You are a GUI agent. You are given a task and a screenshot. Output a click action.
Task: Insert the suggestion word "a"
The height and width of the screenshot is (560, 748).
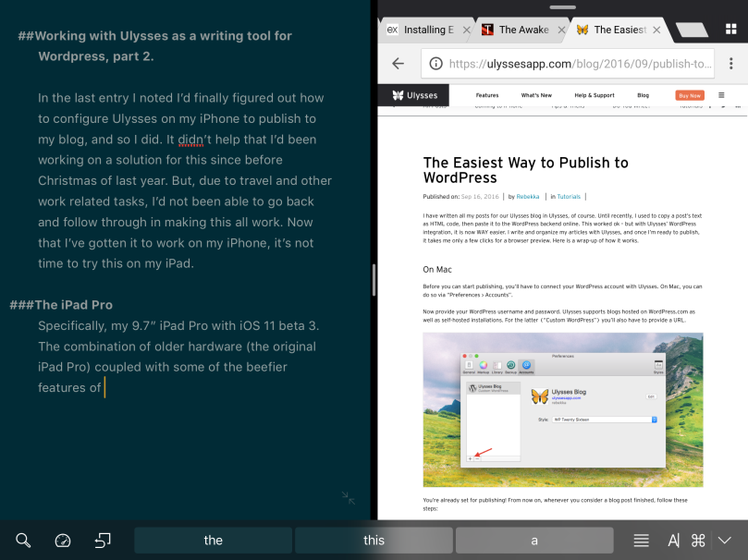click(534, 540)
